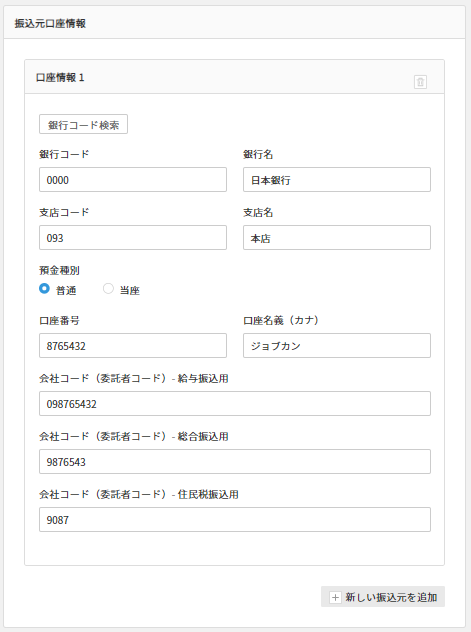Click the 銀行名 field showing 日本銀行
Viewport: 471px width, 632px height.
[x=337, y=180]
